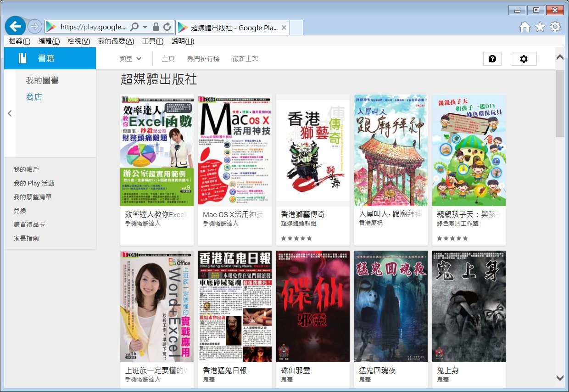Click the books icon in 書籍 header

point(22,58)
